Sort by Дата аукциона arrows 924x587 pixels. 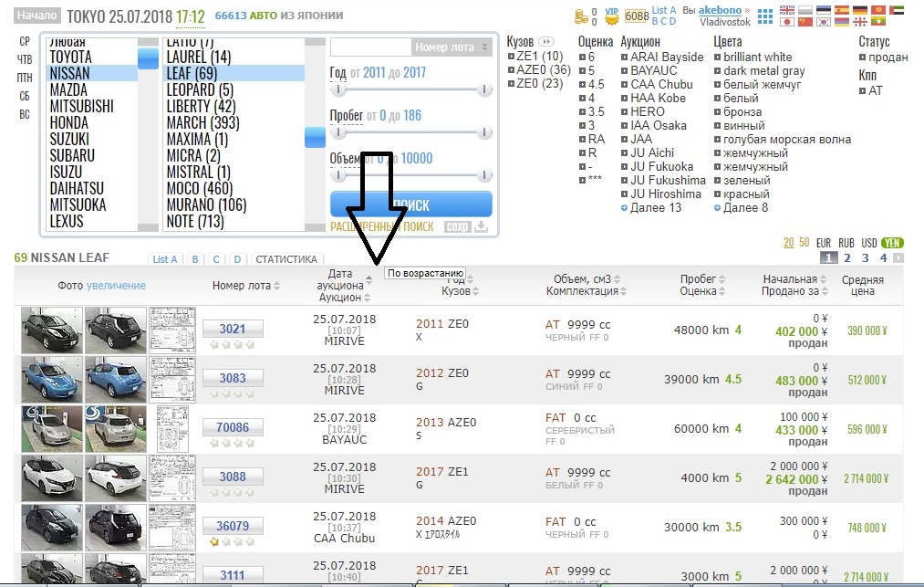tap(369, 279)
